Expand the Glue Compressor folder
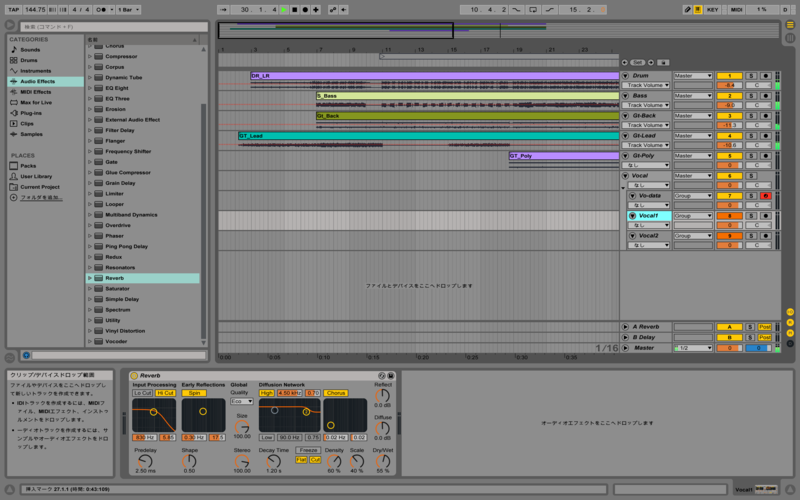The image size is (800, 500). coord(90,172)
